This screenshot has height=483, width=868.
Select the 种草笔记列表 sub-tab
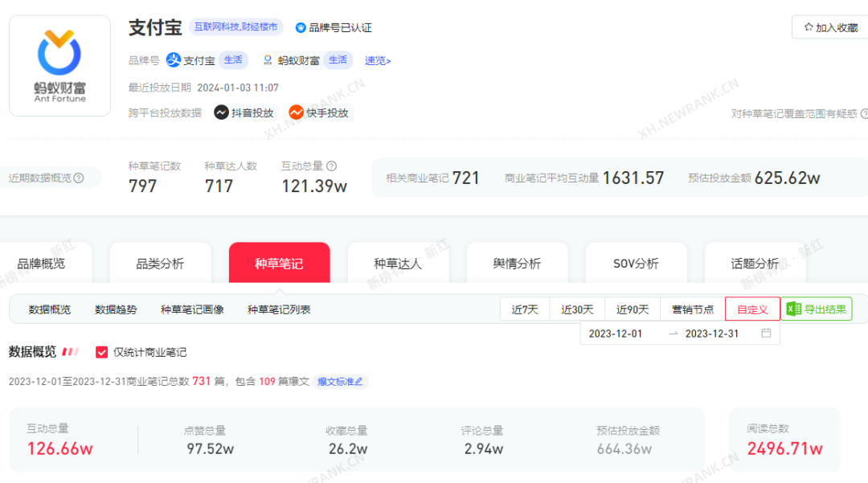(x=279, y=310)
